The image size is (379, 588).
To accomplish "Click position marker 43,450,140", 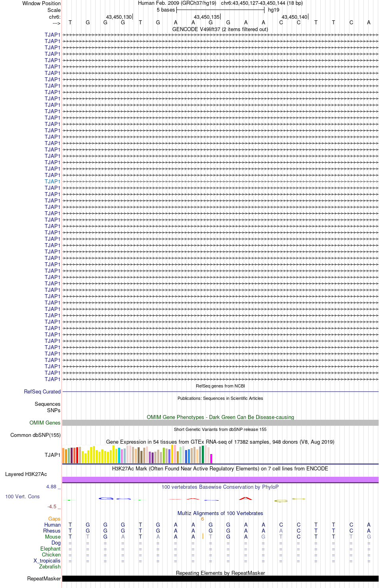I will click(294, 17).
